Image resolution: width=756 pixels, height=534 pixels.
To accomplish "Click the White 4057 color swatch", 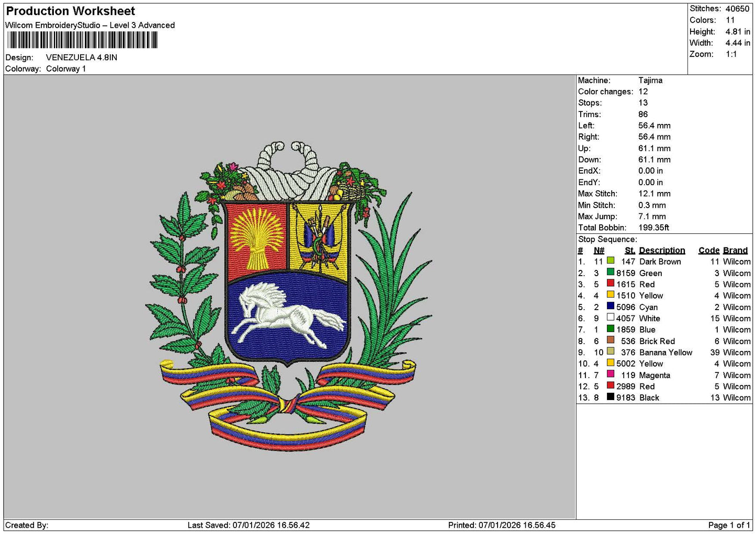I will 611,317.
